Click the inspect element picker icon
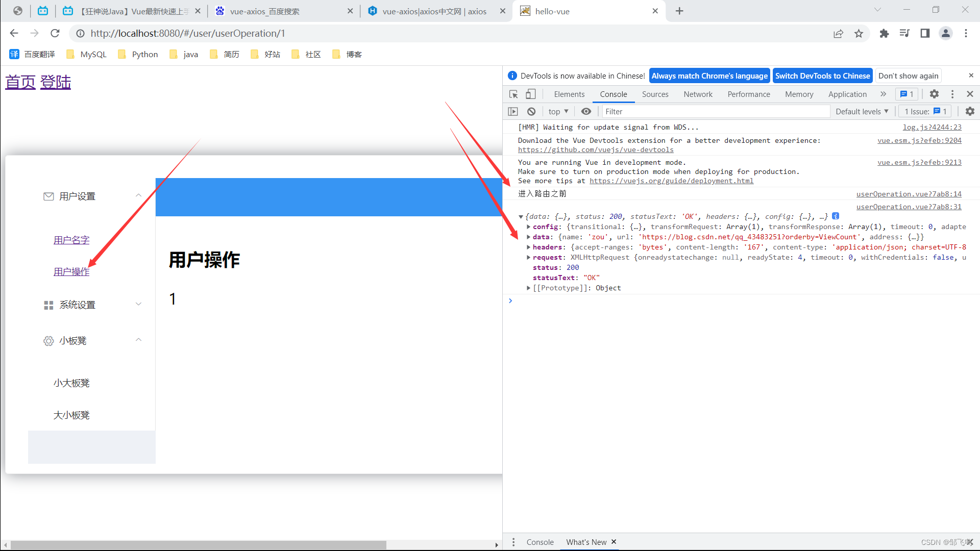This screenshot has height=551, width=980. click(513, 94)
